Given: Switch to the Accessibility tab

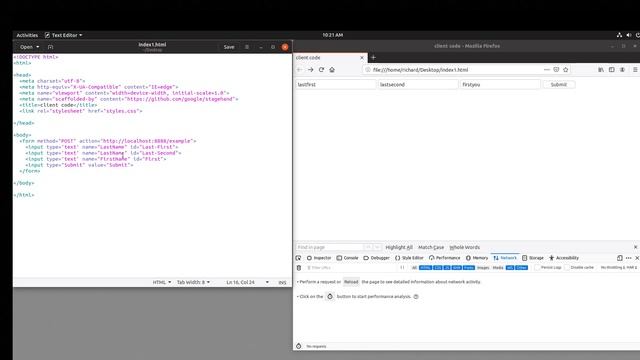Looking at the screenshot, I should click(x=564, y=258).
